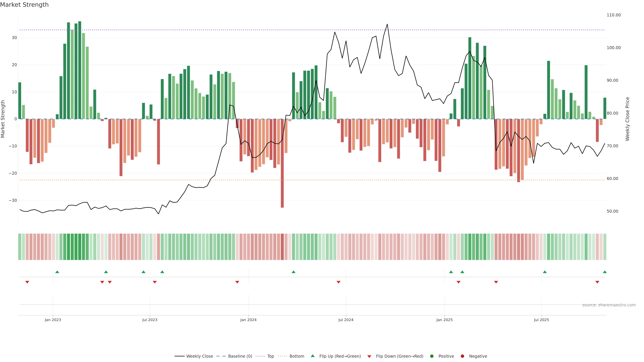This screenshot has height=362, width=644.
Task: Click the 110.00 price axis label
Action: point(613,15)
